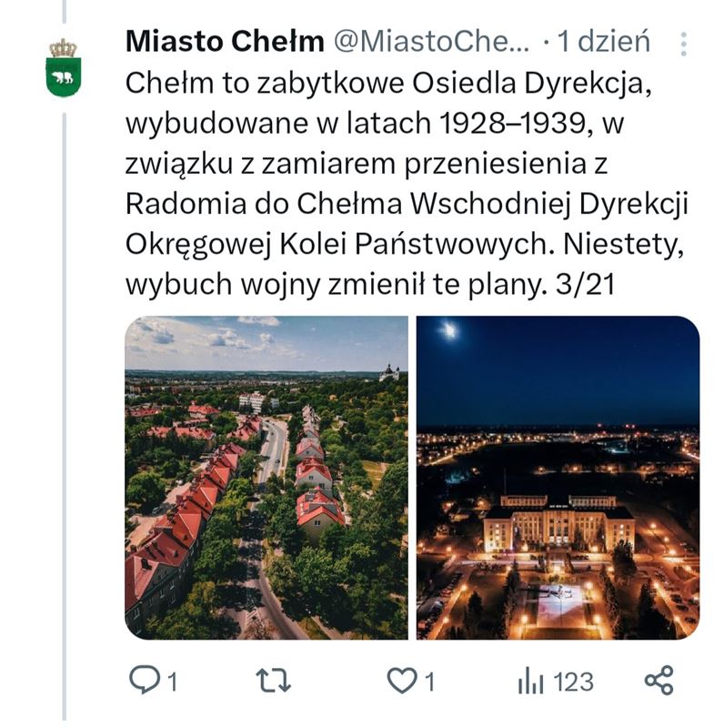
Task: Click the share icon
Action: pyautogui.click(x=659, y=681)
